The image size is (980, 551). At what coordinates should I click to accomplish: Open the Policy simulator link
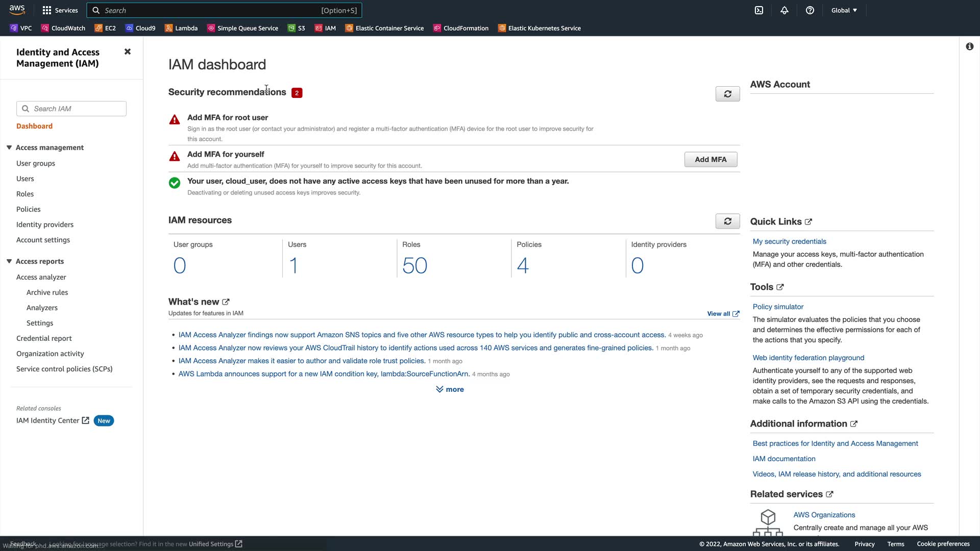pos(778,307)
